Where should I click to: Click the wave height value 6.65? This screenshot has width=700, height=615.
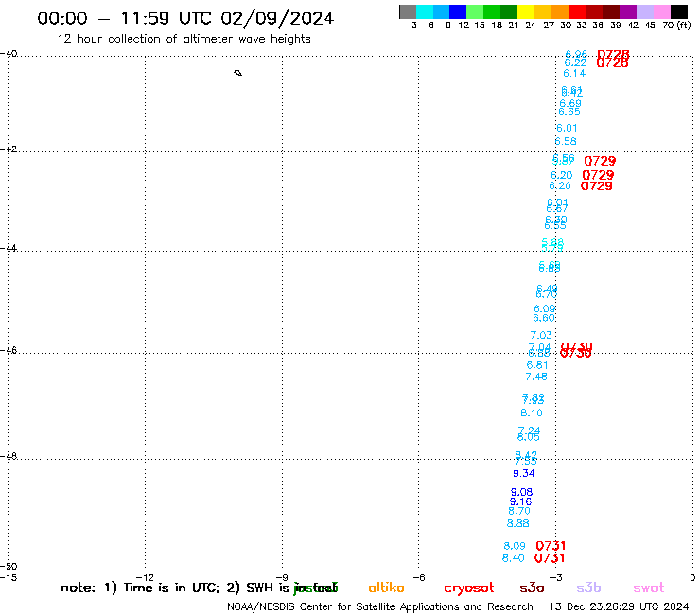pos(569,112)
